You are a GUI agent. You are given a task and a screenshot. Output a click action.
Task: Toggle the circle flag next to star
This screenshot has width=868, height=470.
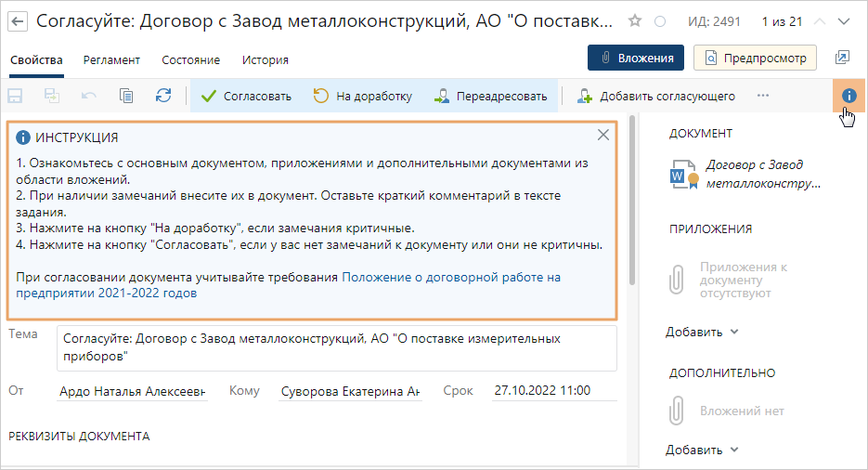(x=660, y=20)
